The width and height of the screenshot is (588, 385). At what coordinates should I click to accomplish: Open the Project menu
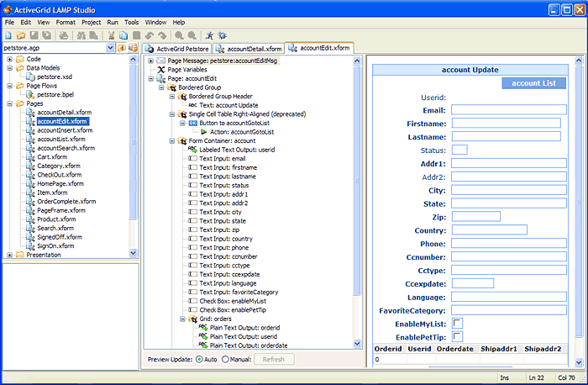(91, 21)
